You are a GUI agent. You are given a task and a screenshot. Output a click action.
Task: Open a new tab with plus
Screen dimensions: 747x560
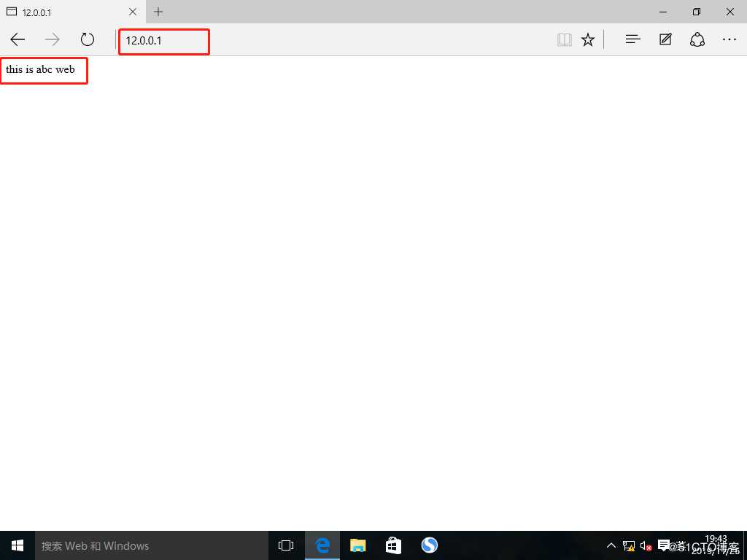point(158,12)
